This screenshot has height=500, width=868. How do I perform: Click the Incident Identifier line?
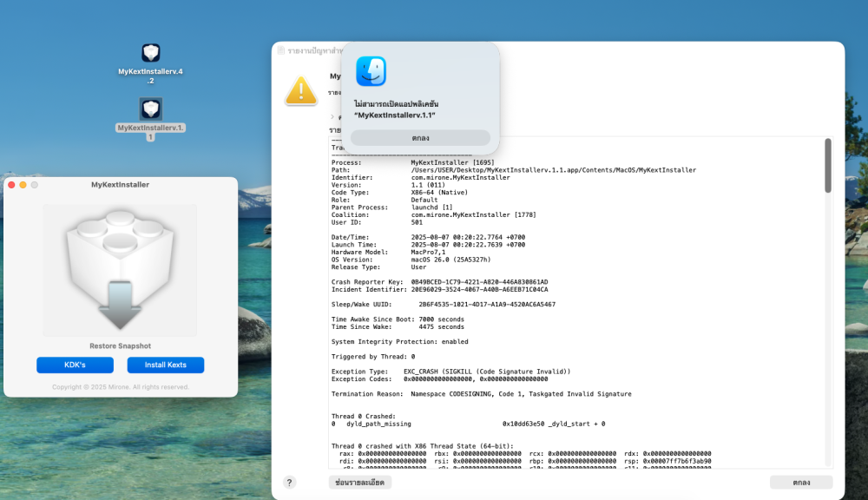(439, 290)
